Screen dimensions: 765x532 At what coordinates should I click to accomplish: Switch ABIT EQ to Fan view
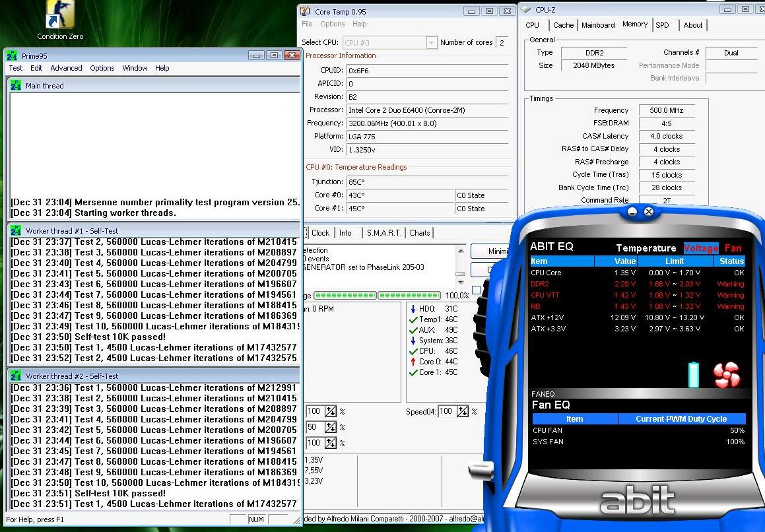[733, 248]
